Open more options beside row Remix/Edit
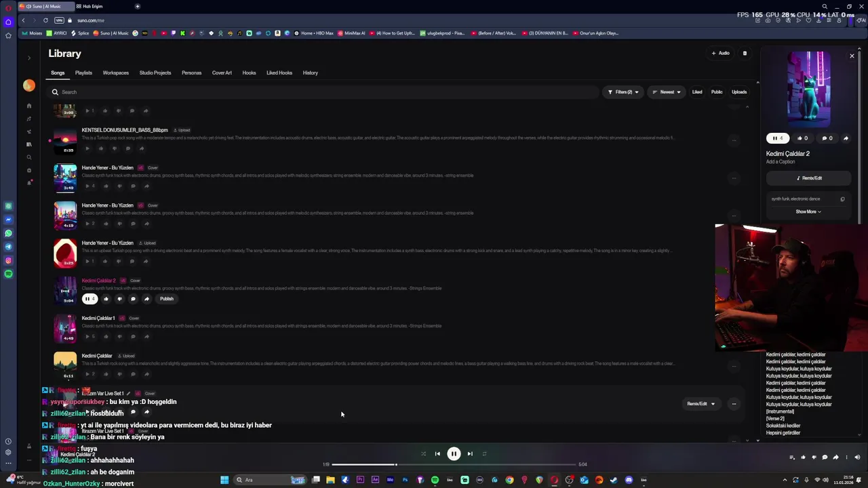Screen dimensions: 868x488 click(734, 404)
